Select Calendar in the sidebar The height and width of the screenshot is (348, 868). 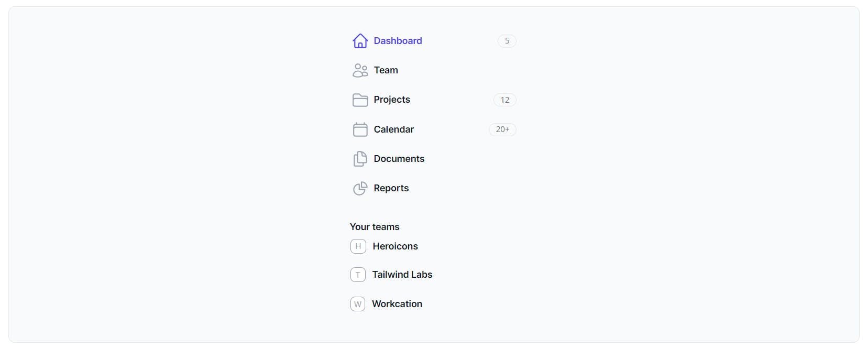[434, 129]
